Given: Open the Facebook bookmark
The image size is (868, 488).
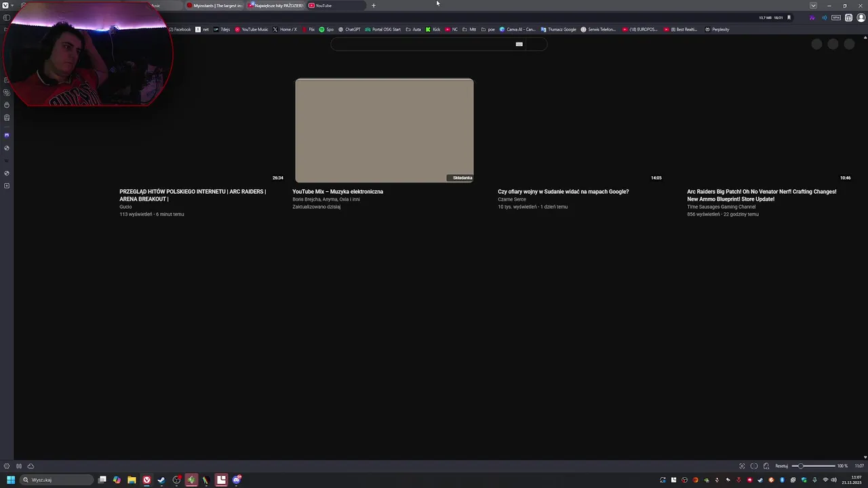Looking at the screenshot, I should click(x=180, y=29).
